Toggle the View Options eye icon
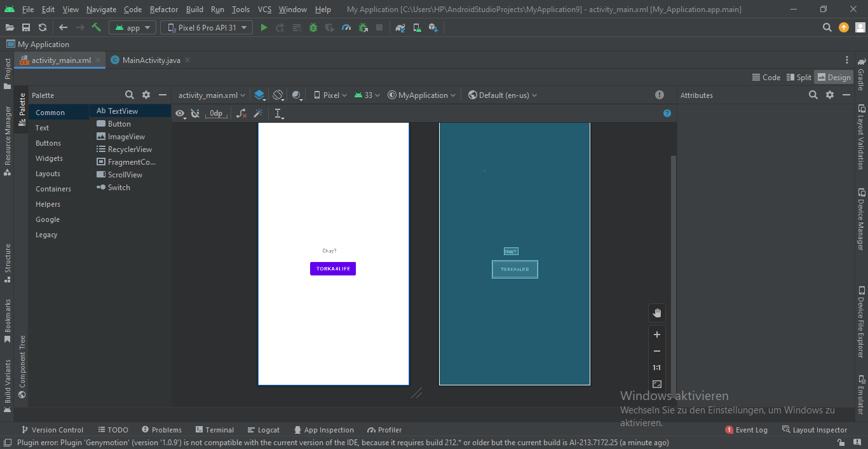The width and height of the screenshot is (868, 449). 180,113
